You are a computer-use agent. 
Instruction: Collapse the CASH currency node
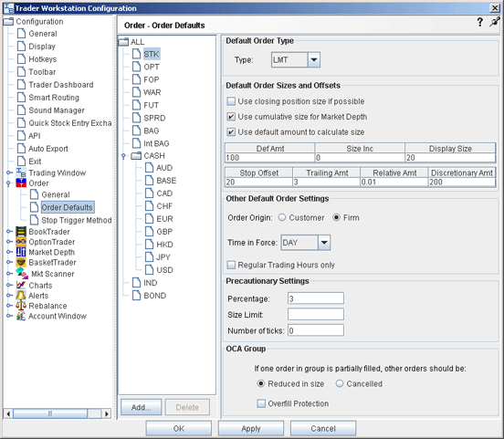pyautogui.click(x=124, y=156)
